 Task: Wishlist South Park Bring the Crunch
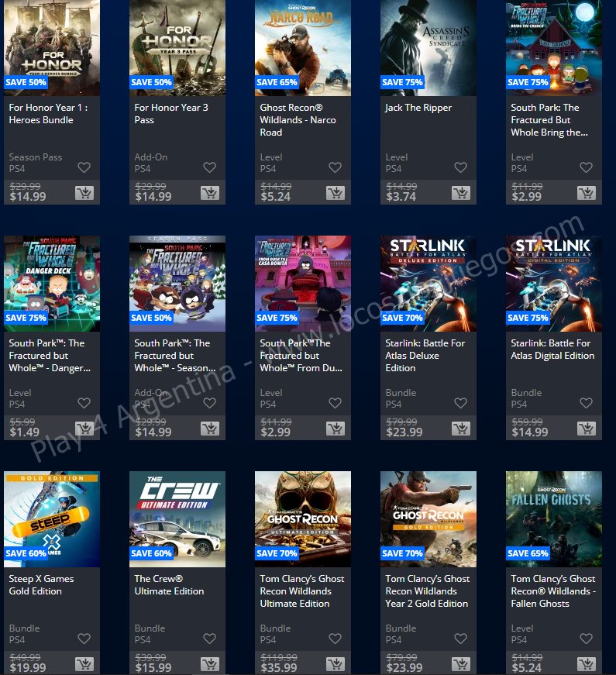click(586, 167)
